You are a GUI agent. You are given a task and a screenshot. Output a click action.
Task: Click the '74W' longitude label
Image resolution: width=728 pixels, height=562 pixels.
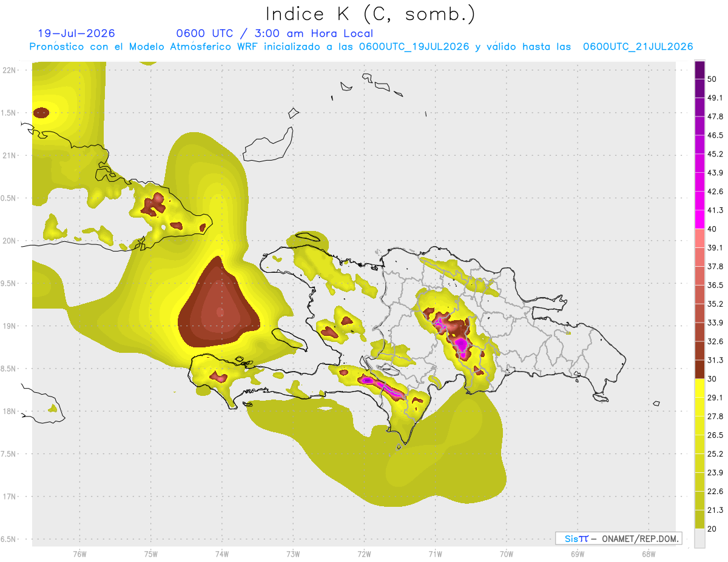coord(221,554)
